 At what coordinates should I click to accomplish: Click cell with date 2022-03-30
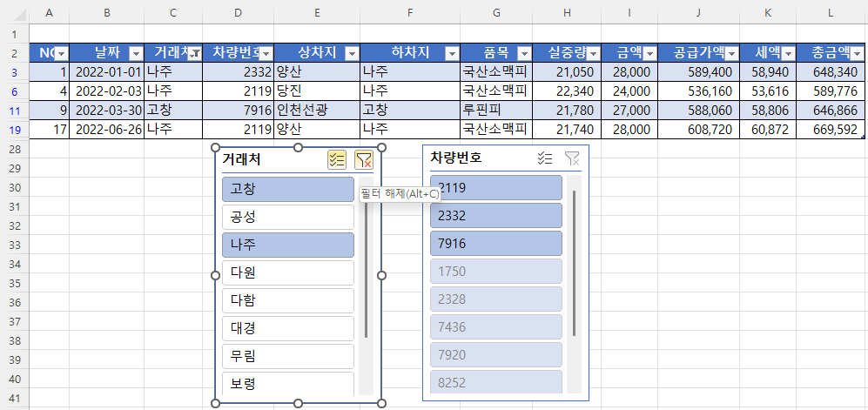coord(107,111)
